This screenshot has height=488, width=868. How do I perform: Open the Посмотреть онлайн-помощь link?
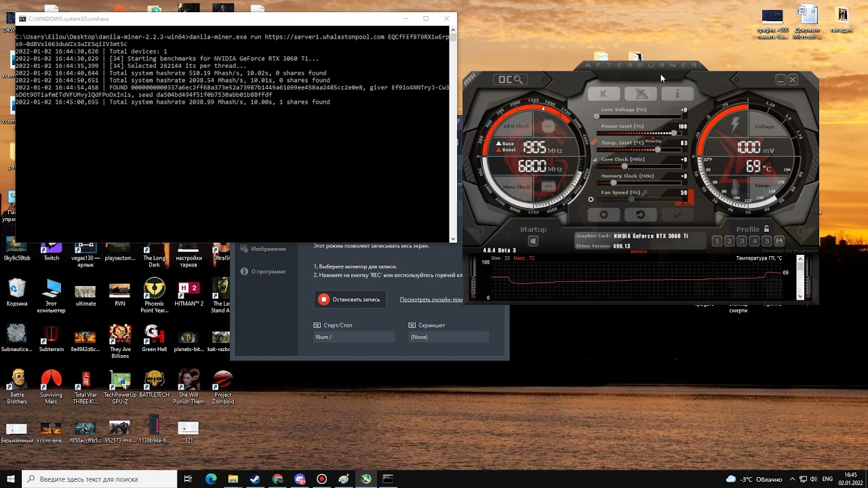431,300
